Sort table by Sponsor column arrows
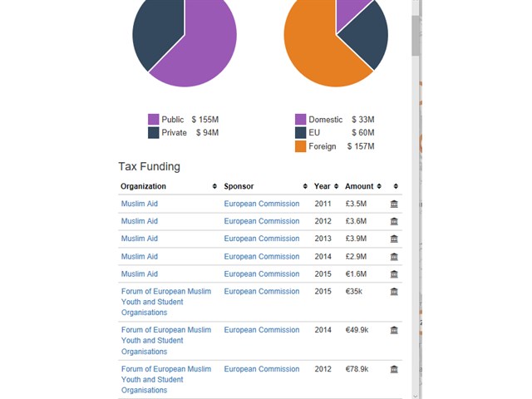This screenshot has width=532, height=399. 305,186
